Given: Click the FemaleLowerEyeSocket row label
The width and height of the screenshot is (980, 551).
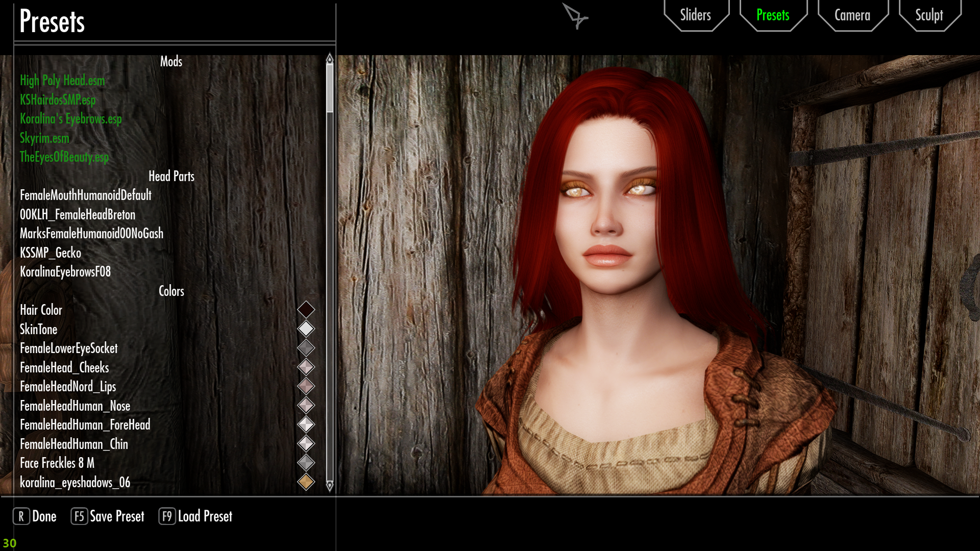Looking at the screenshot, I should 69,348.
